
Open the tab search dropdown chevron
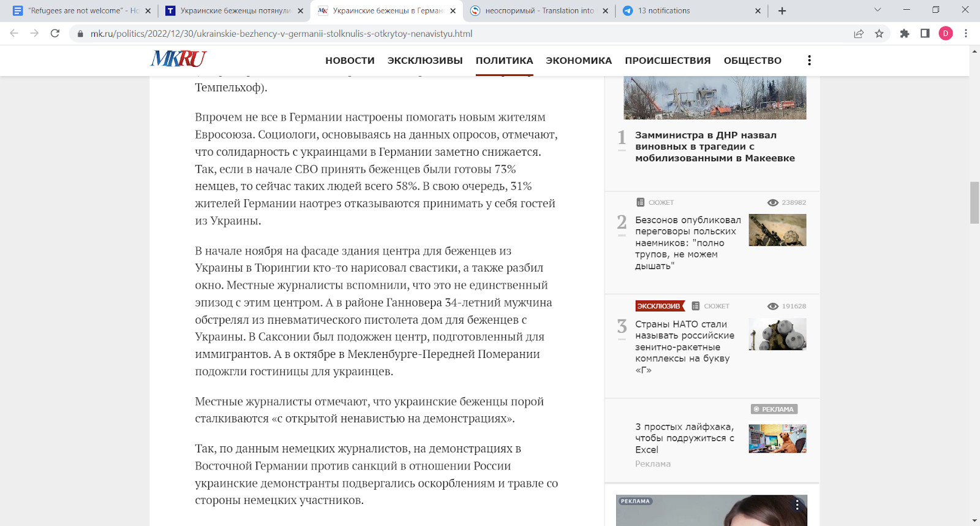tap(877, 10)
